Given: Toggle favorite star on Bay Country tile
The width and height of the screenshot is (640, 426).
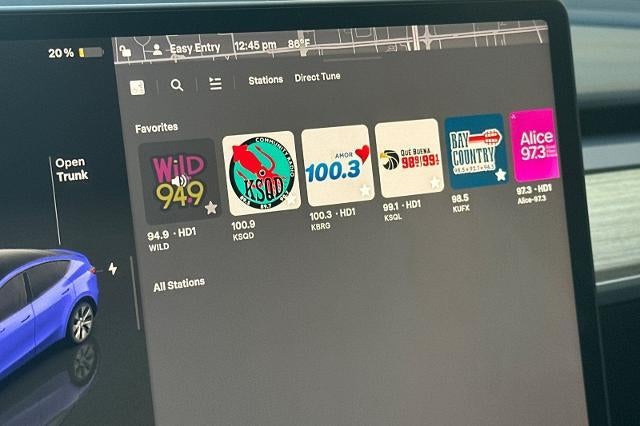Looking at the screenshot, I should [x=500, y=175].
